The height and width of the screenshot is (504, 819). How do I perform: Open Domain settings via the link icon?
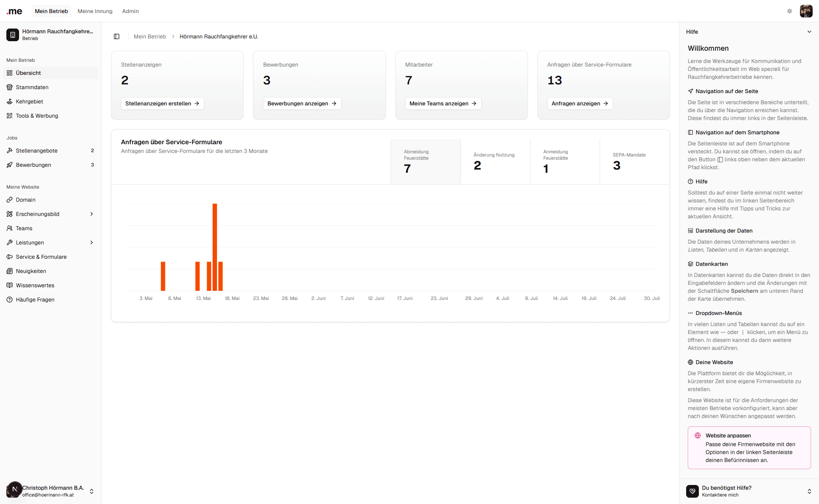click(9, 200)
